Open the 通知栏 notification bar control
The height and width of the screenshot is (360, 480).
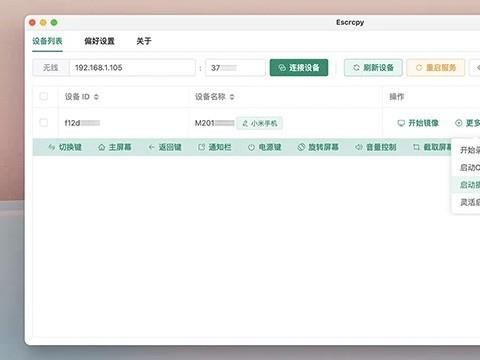tap(215, 147)
